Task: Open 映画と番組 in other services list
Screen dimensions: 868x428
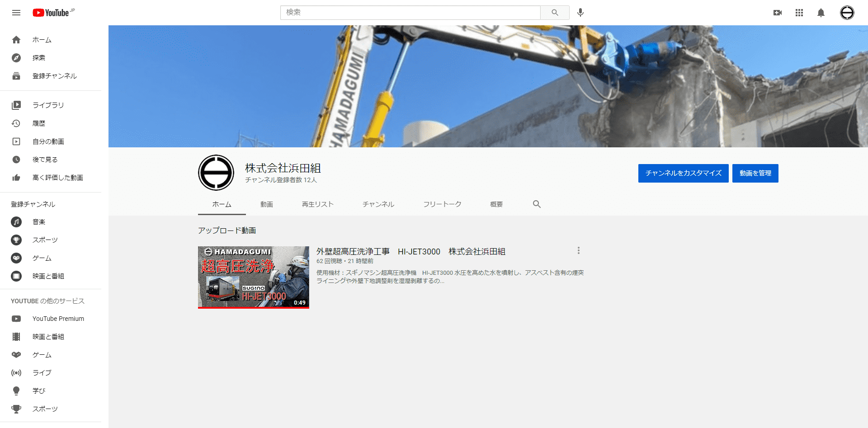Action: [x=51, y=337]
